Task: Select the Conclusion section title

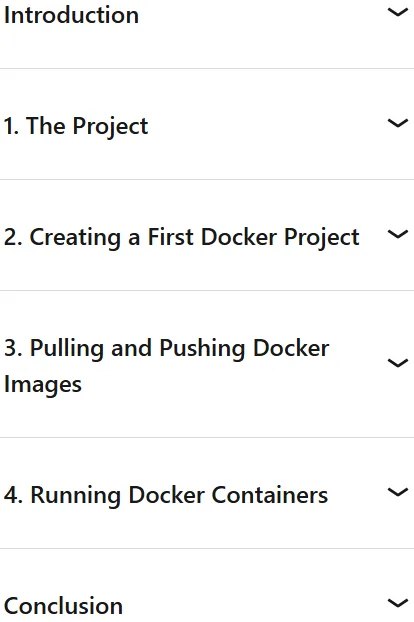Action: [63, 606]
